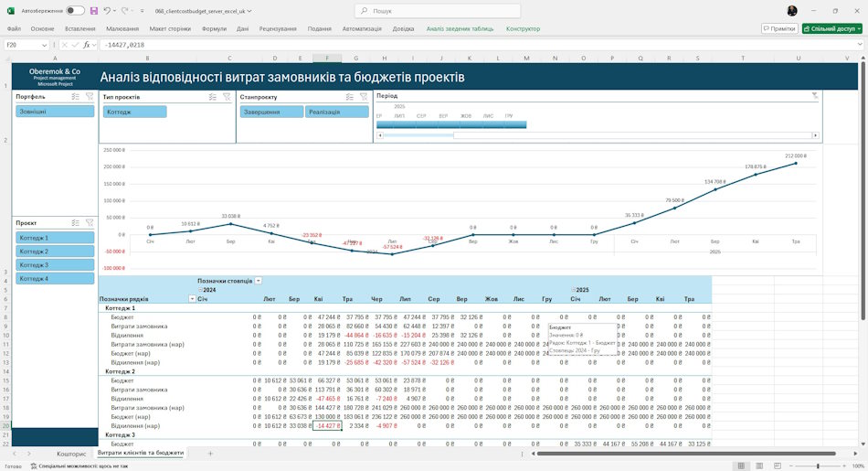Image resolution: width=868 pixels, height=471 pixels.
Task: Open the accessibility checker status message
Action: pos(79,466)
